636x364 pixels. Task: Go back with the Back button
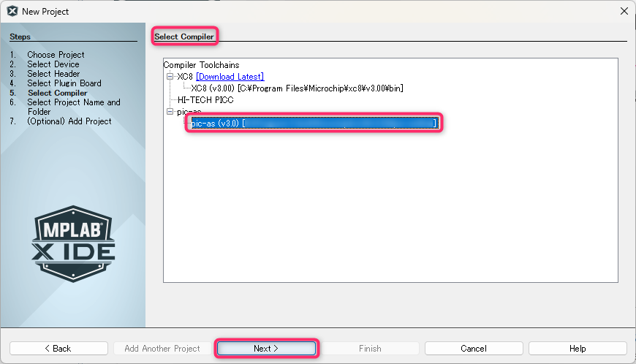58,348
